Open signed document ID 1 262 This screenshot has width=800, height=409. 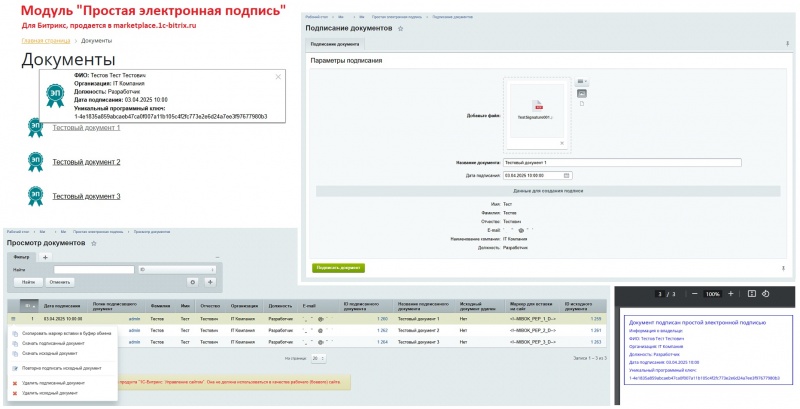coord(383,330)
